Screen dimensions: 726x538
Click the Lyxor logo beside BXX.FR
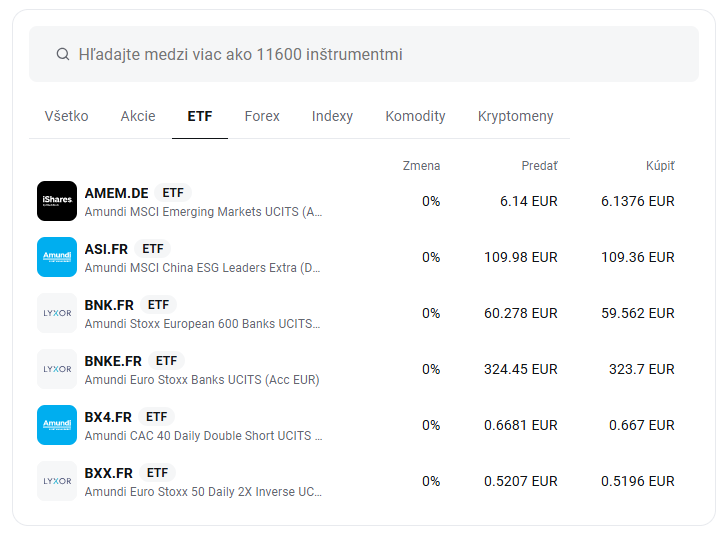click(x=57, y=481)
